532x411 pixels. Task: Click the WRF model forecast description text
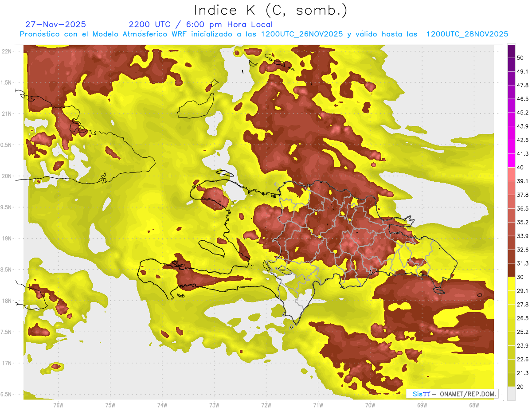click(x=264, y=34)
